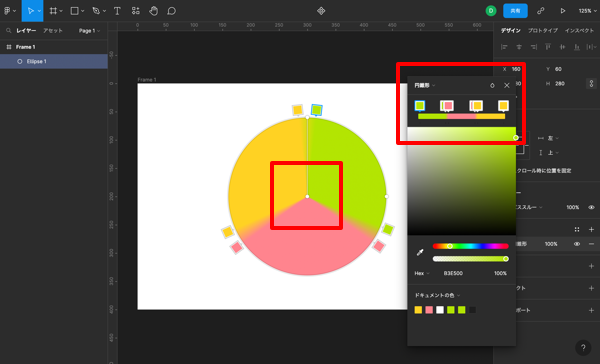Open the Page 1 dropdown
Image resolution: width=600 pixels, height=364 pixels.
click(89, 31)
